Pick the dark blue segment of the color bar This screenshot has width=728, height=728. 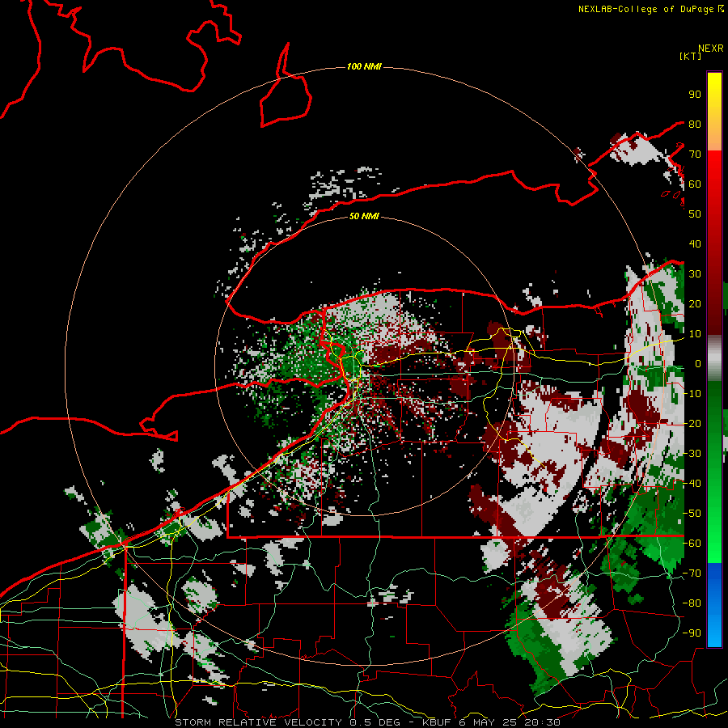click(714, 576)
